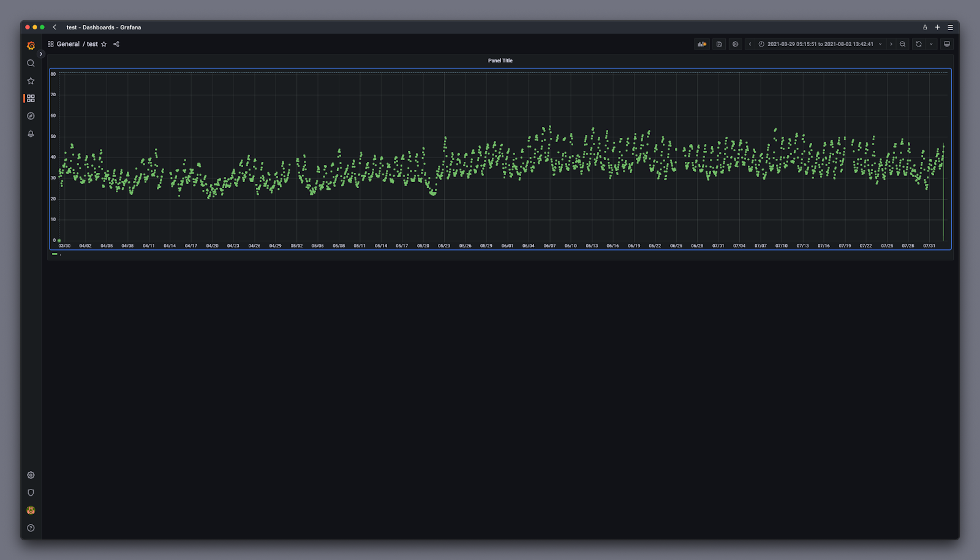This screenshot has height=560, width=980.
Task: Mark the test dashboard as favorite
Action: pos(104,44)
